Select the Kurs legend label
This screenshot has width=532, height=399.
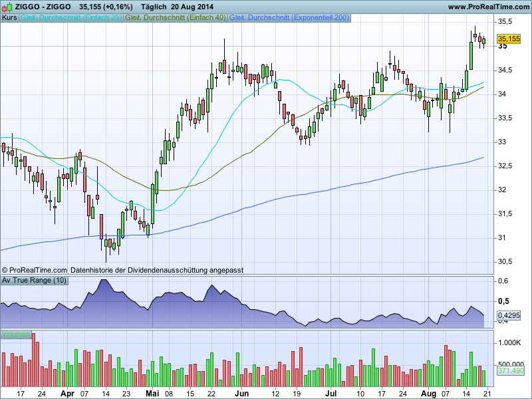tap(9, 18)
